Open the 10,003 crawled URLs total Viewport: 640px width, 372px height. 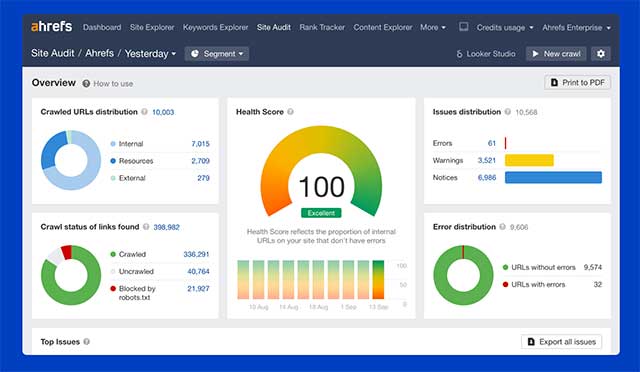pyautogui.click(x=163, y=112)
